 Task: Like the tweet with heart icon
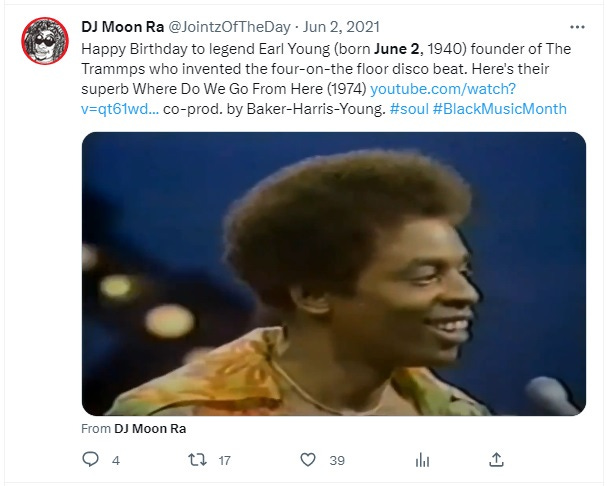(308, 460)
